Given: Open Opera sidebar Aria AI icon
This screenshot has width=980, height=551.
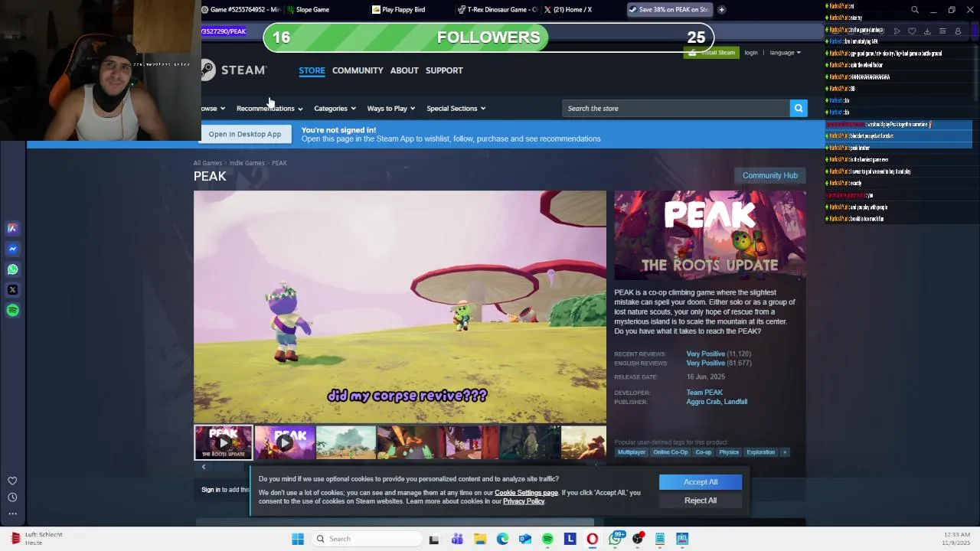Looking at the screenshot, I should coord(12,228).
